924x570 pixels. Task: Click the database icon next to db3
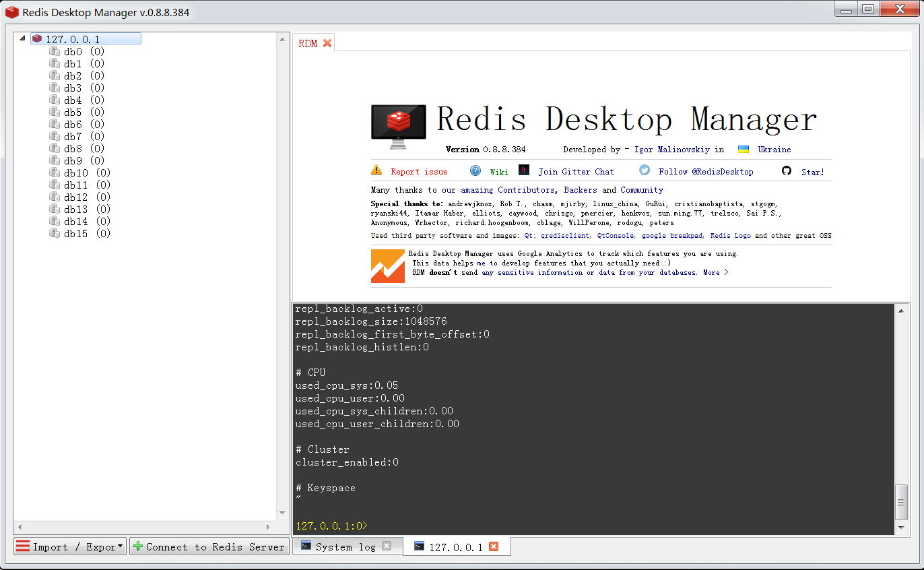pyautogui.click(x=55, y=88)
